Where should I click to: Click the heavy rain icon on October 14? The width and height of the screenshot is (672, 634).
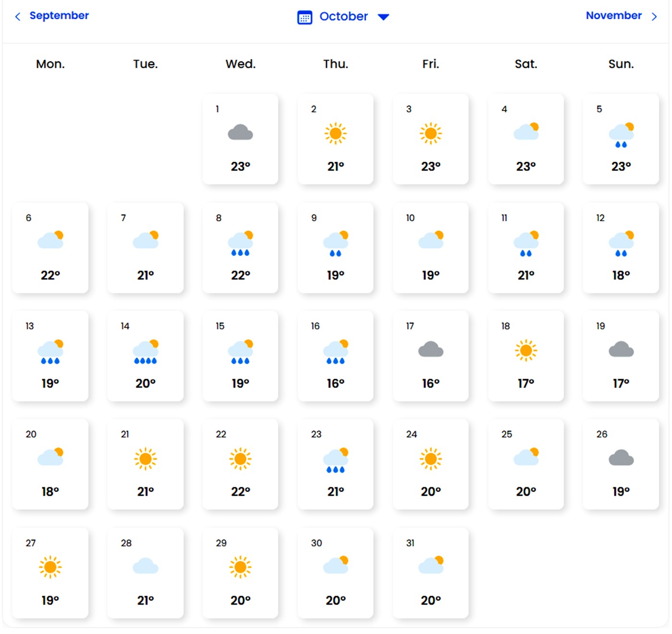click(145, 352)
